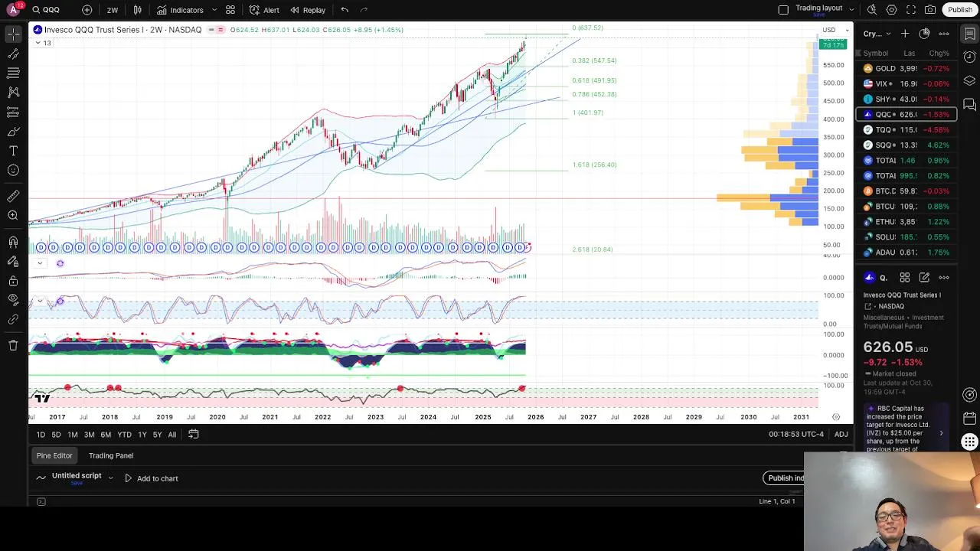Undo the last chart action
980x551 pixels.
click(345, 10)
